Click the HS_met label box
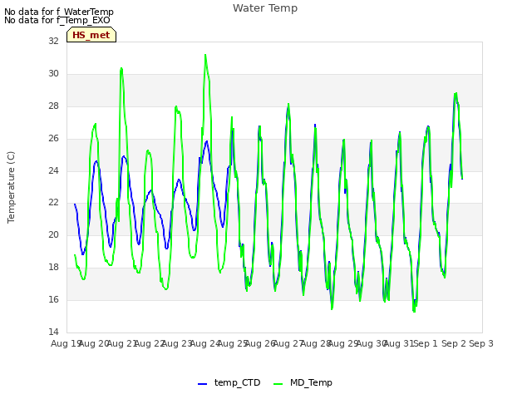 pos(91,35)
